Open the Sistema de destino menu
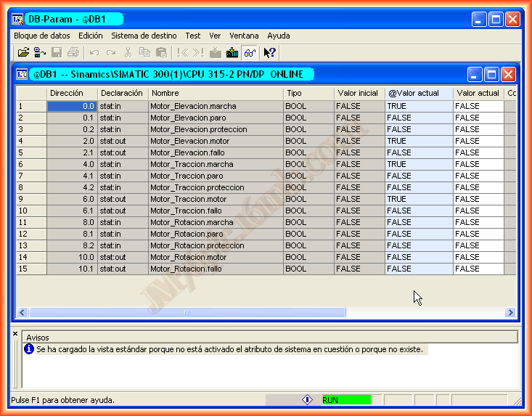The image size is (532, 416). (x=144, y=35)
